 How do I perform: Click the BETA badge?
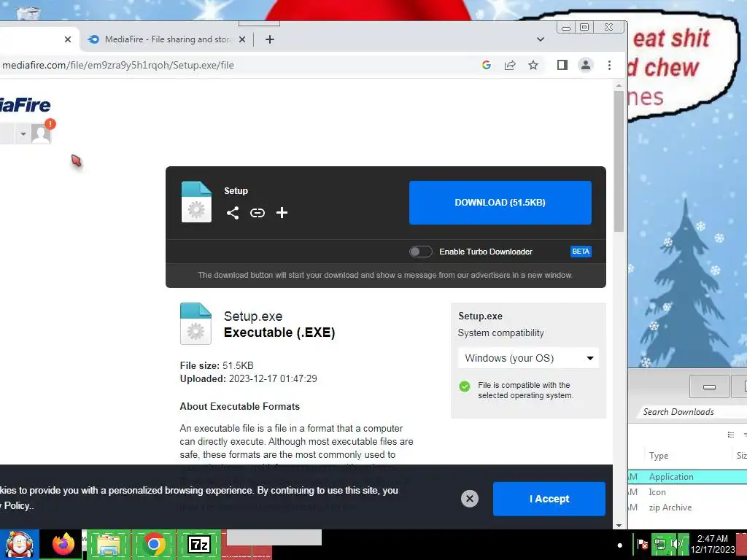click(581, 252)
